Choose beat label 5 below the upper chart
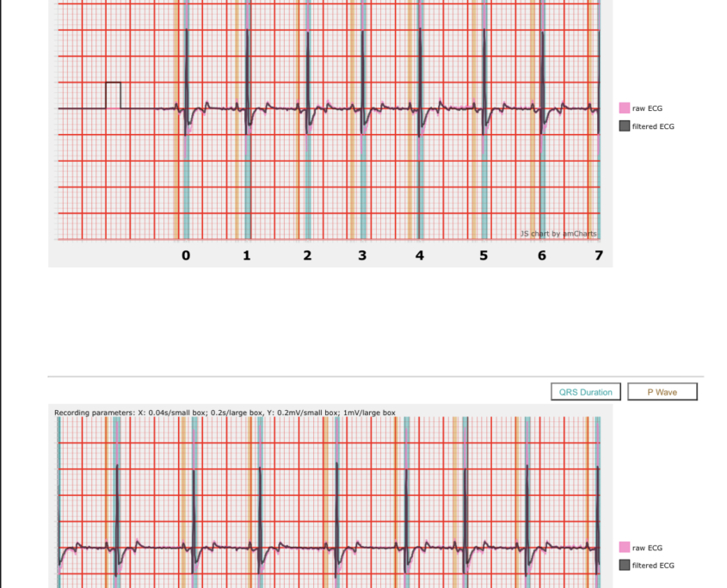727x588 pixels. [x=484, y=255]
